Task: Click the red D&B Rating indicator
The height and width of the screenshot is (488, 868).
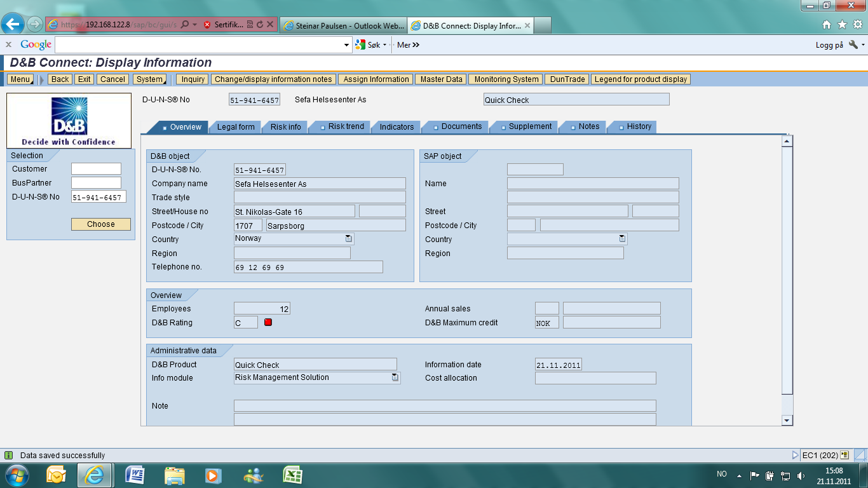Action: tap(268, 322)
